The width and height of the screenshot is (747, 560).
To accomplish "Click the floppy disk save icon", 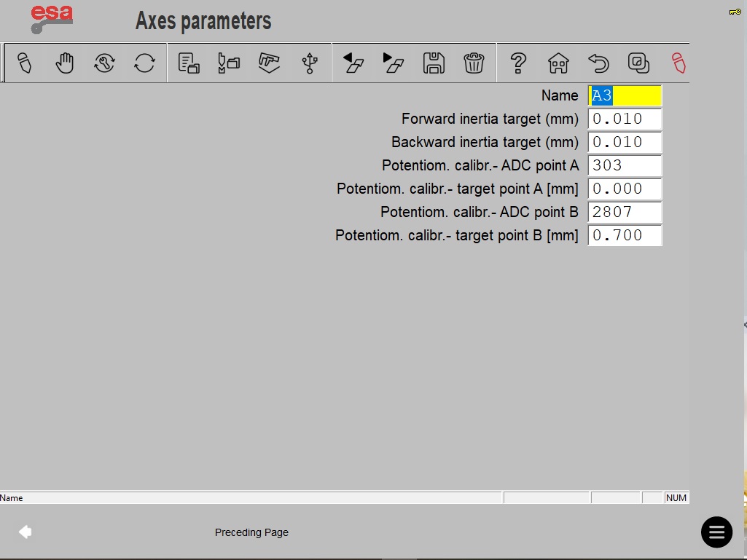I will pos(434,63).
